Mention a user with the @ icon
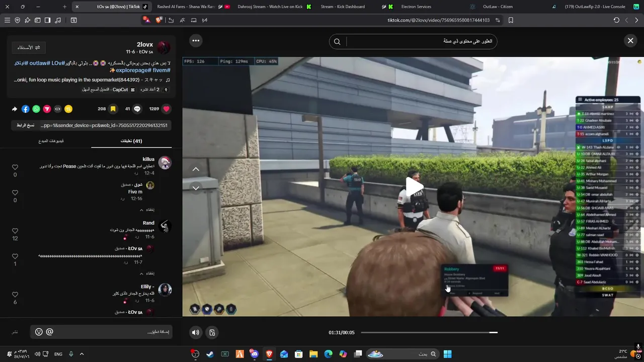644x362 pixels. point(49,332)
